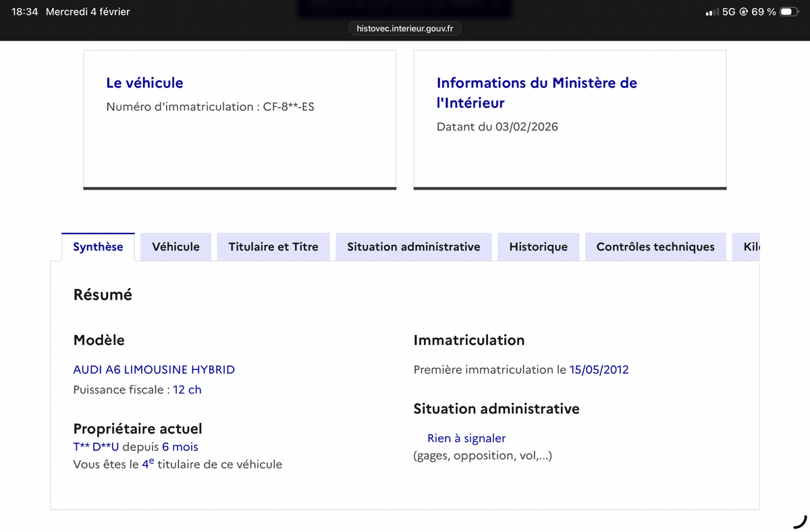Viewport: 810px width, 532px height.
Task: Click the 'Rien à signaler' status text
Action: pyautogui.click(x=466, y=439)
